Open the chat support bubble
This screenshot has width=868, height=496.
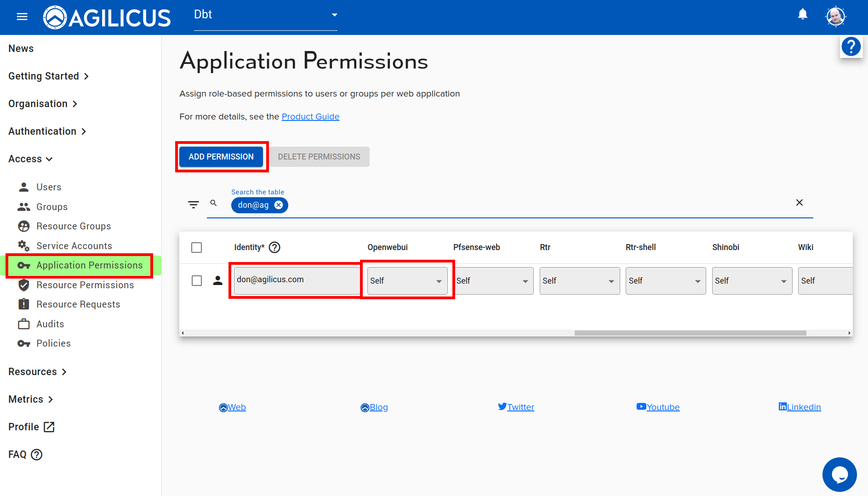[839, 474]
